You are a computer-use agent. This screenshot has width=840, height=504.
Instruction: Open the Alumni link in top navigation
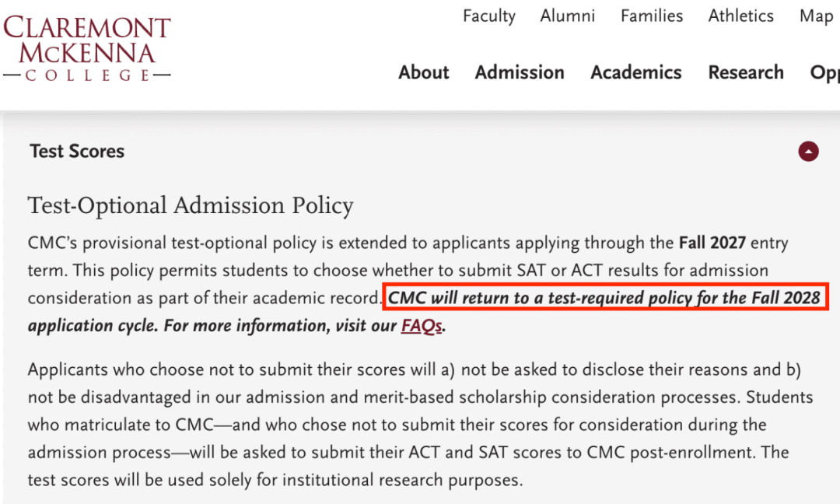tap(567, 16)
